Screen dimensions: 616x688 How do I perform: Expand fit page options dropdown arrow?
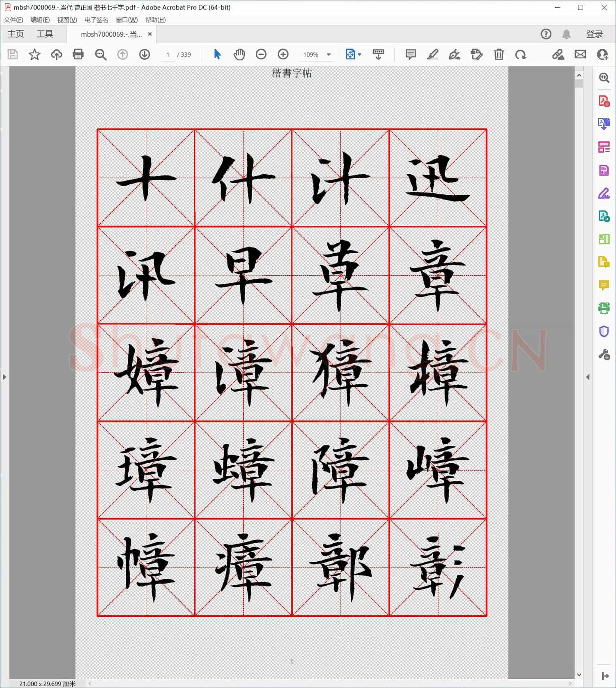point(360,54)
